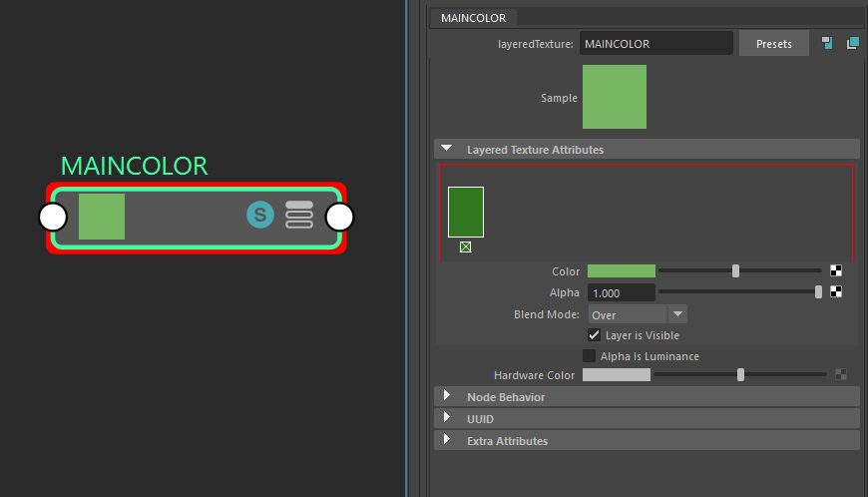The image size is (868, 497).
Task: Open the Alpha attribute map checker button
Action: [836, 291]
